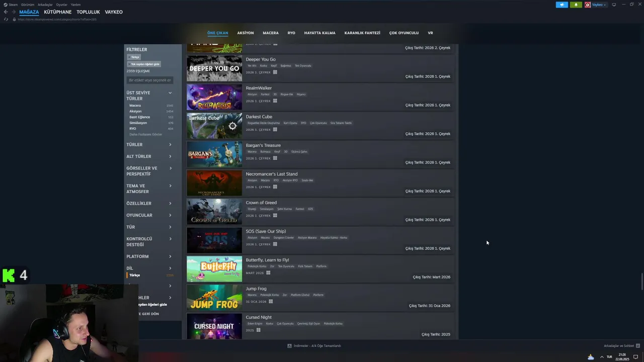Screen dimensions: 644x362
Task: Open announcements via the blue megaphone icon
Action: point(561,5)
